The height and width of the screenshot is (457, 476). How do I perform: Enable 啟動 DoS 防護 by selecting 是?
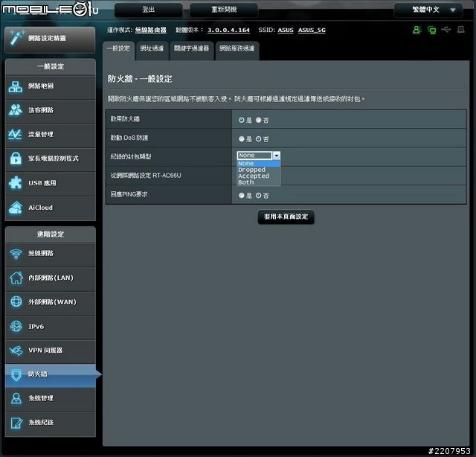click(241, 138)
